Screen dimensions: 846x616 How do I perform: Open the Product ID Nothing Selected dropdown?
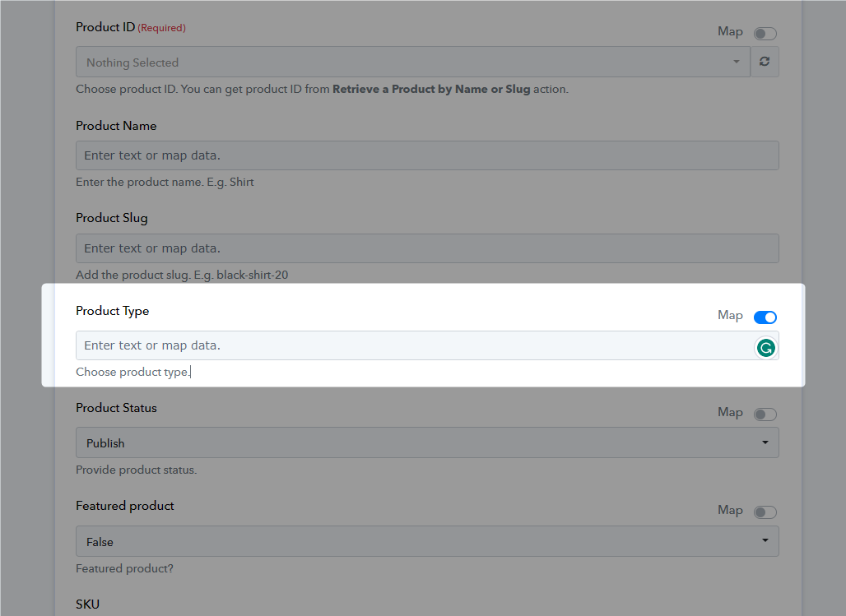click(x=413, y=62)
